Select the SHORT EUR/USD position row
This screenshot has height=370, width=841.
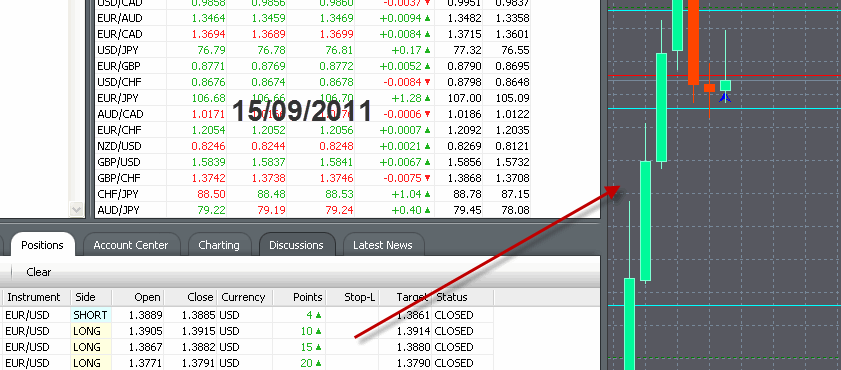pos(248,315)
